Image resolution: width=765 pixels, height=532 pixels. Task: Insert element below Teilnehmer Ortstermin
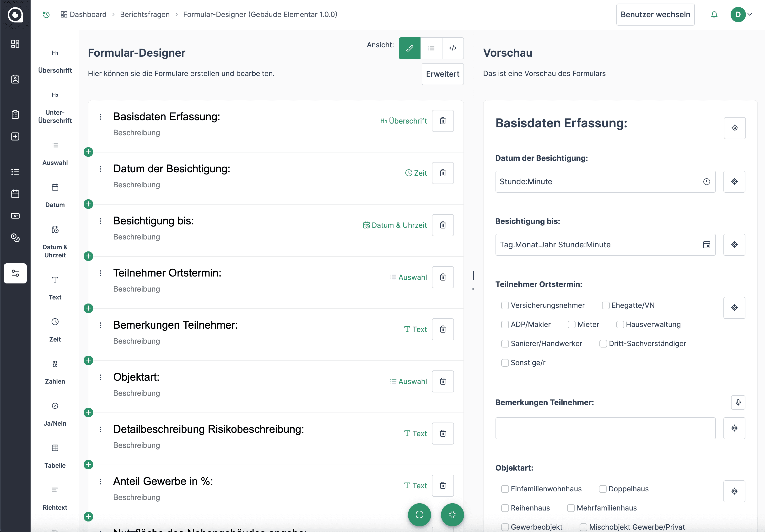point(88,308)
